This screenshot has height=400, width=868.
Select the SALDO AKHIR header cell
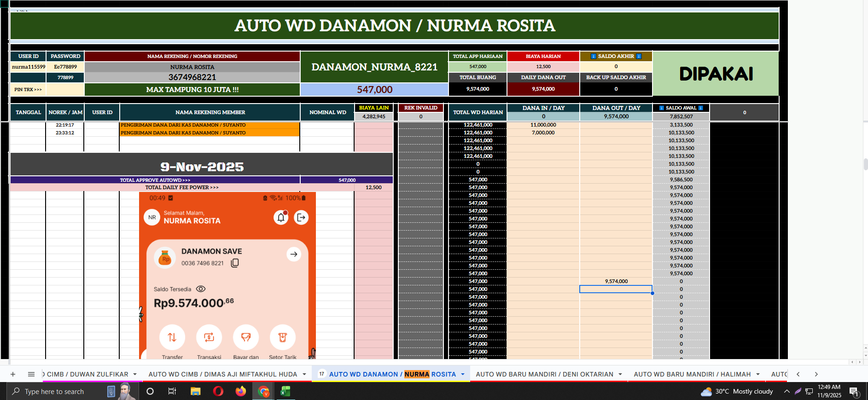tap(616, 56)
